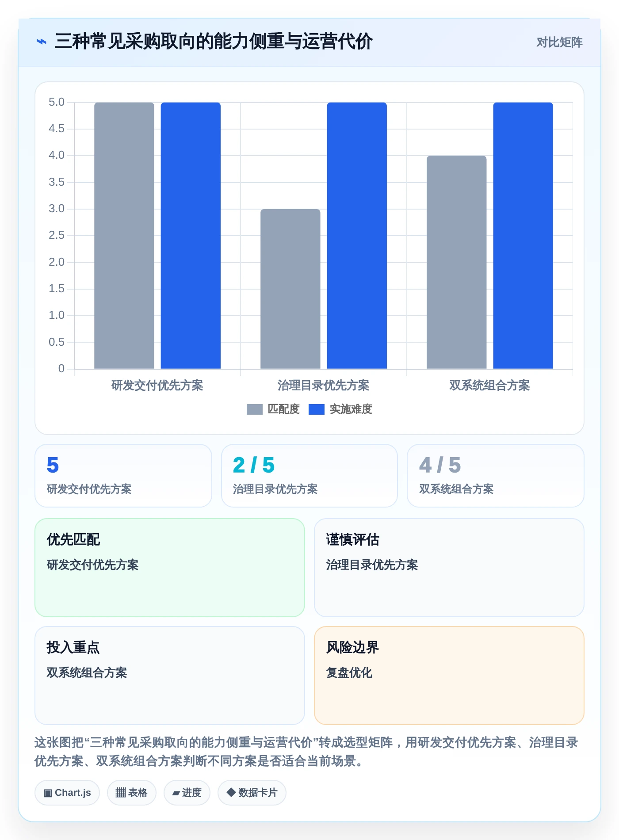Click the 进度 tag chip
This screenshot has width=619, height=840.
coord(187,793)
